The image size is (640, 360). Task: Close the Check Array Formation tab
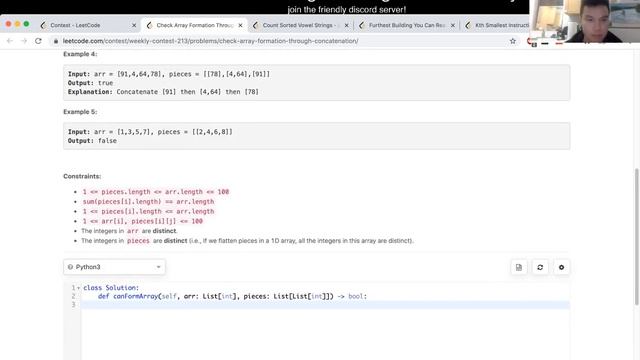tap(240, 25)
